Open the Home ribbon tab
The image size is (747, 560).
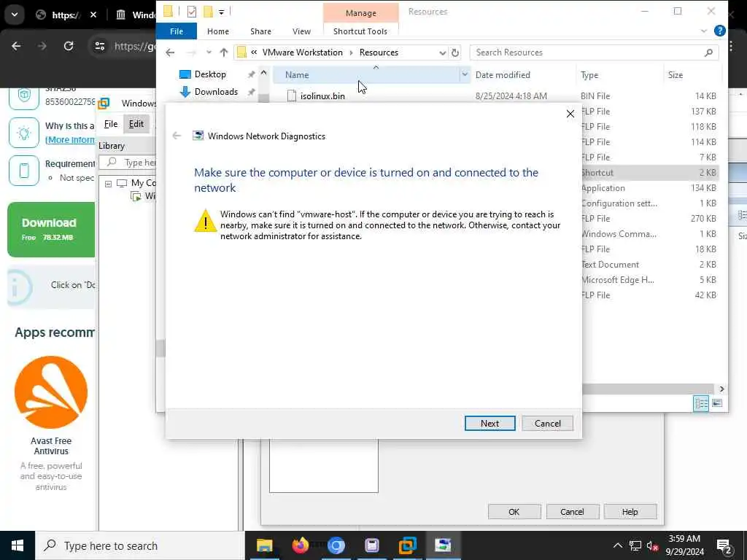click(218, 31)
